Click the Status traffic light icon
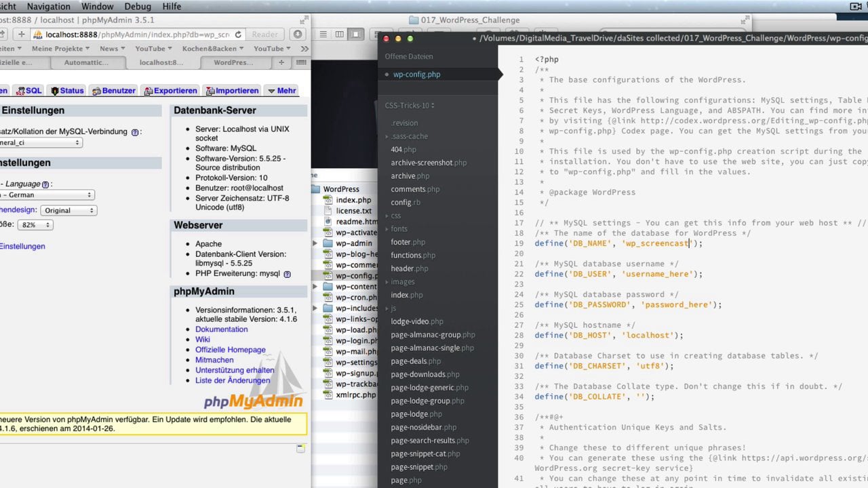 point(54,91)
